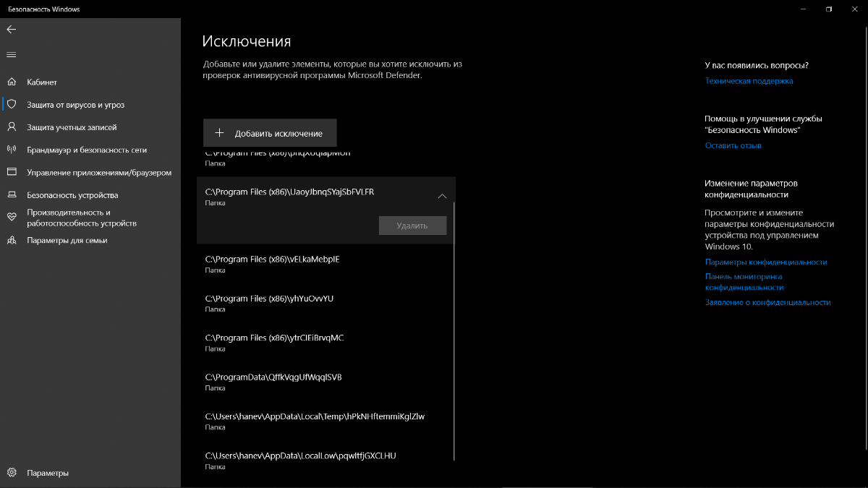Click the account protection person icon
Screen dimensions: 868x488
(11, 127)
